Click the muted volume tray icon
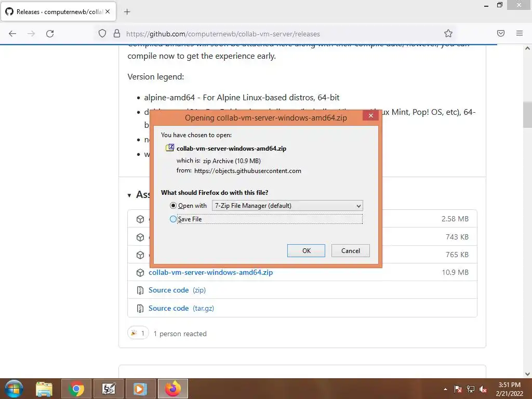 coord(483,389)
